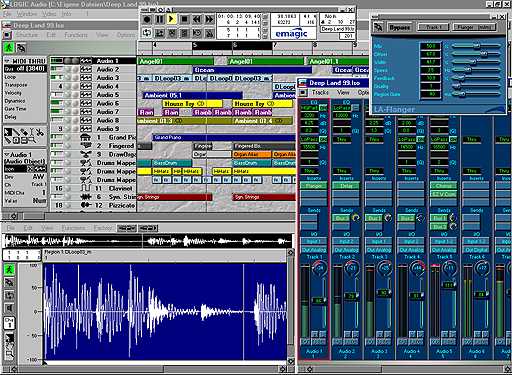The width and height of the screenshot is (512, 375).
Task: Click the Fast Forward button in transport
Action: [x=209, y=19]
